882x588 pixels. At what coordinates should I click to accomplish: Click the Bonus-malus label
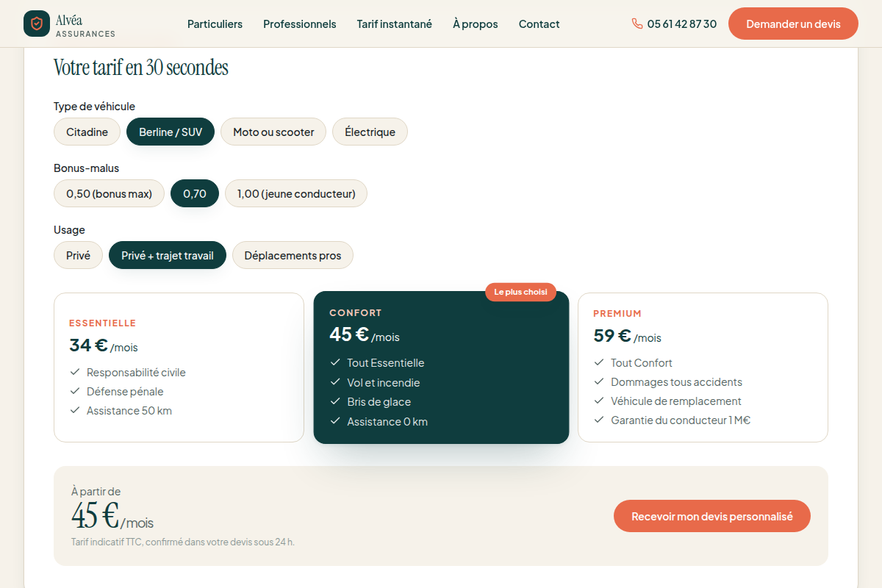tap(87, 168)
